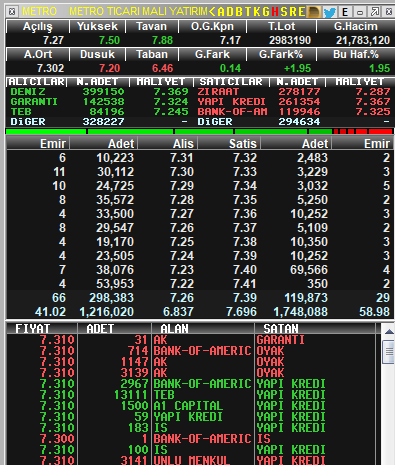Screen dimensions: 395x465
Task: Click the small box icon left of METRO
Action: pos(12,12)
